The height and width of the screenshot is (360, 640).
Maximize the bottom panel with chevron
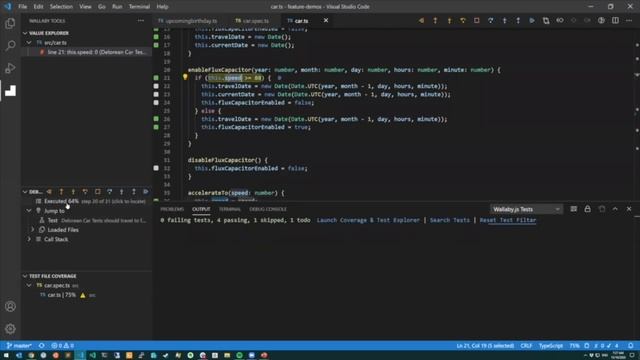615,209
